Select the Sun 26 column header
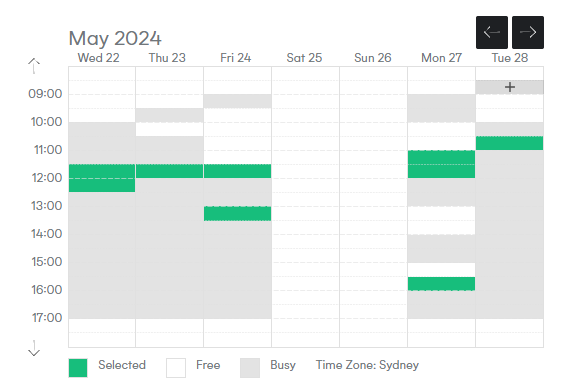This screenshot has width=570, height=387. 373,58
